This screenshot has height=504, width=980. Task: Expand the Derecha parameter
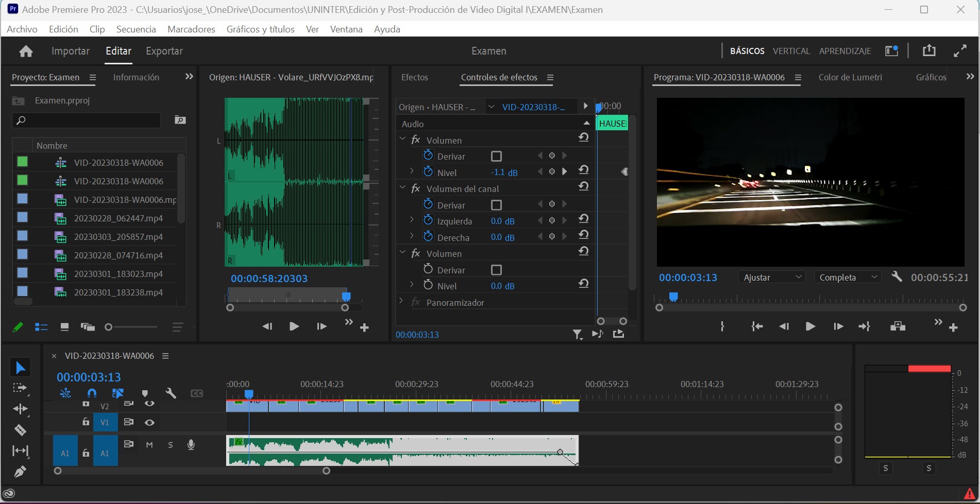pyautogui.click(x=412, y=236)
